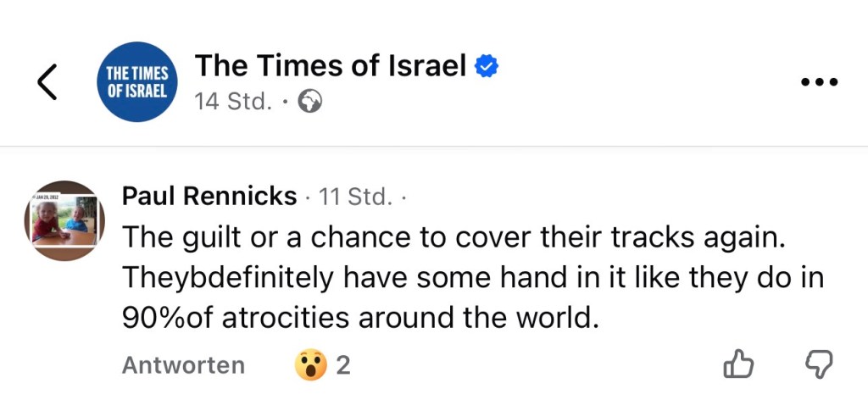Click the comment's 11 Std. timestamp
This screenshot has width=868, height=411.
point(354,197)
